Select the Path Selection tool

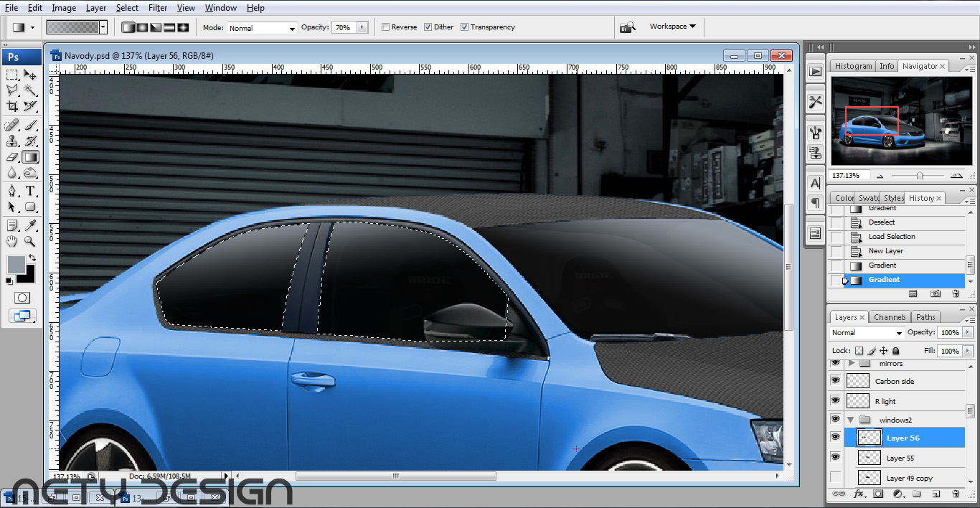(x=12, y=207)
